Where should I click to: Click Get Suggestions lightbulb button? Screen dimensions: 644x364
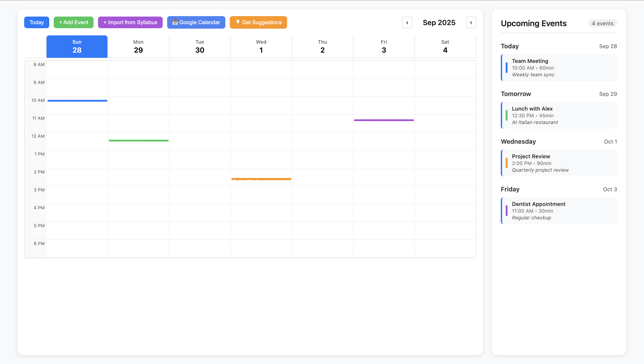point(258,23)
